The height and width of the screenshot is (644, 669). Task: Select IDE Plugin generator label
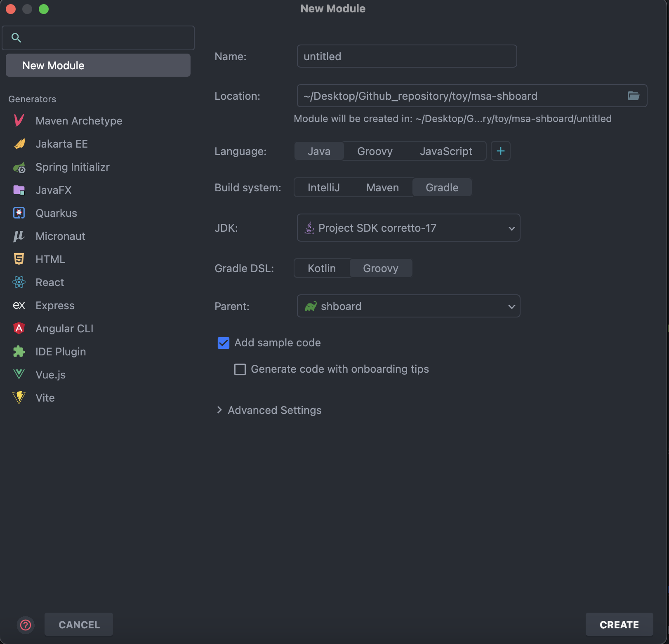click(61, 352)
